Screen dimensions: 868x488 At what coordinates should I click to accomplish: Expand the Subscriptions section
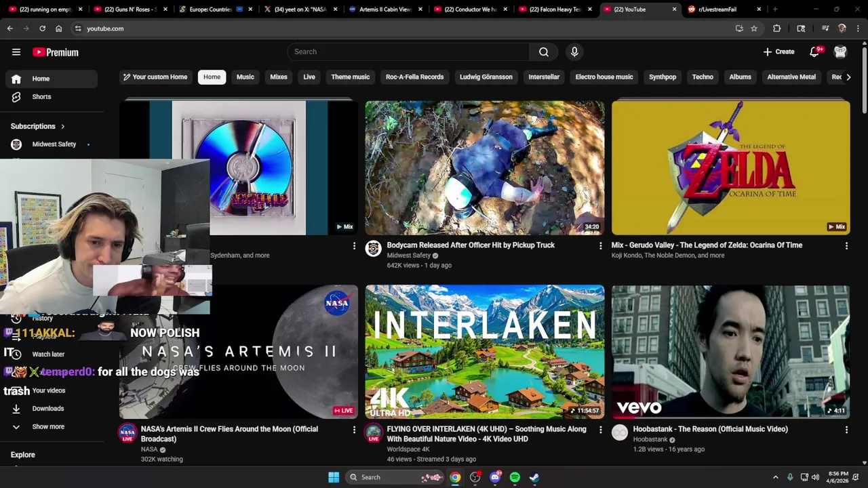click(x=38, y=126)
